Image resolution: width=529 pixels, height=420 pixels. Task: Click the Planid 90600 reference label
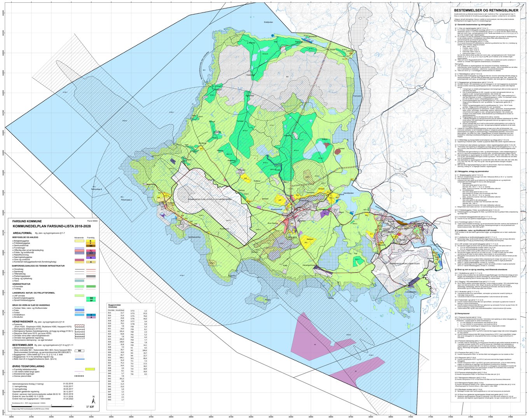pyautogui.click(x=92, y=221)
